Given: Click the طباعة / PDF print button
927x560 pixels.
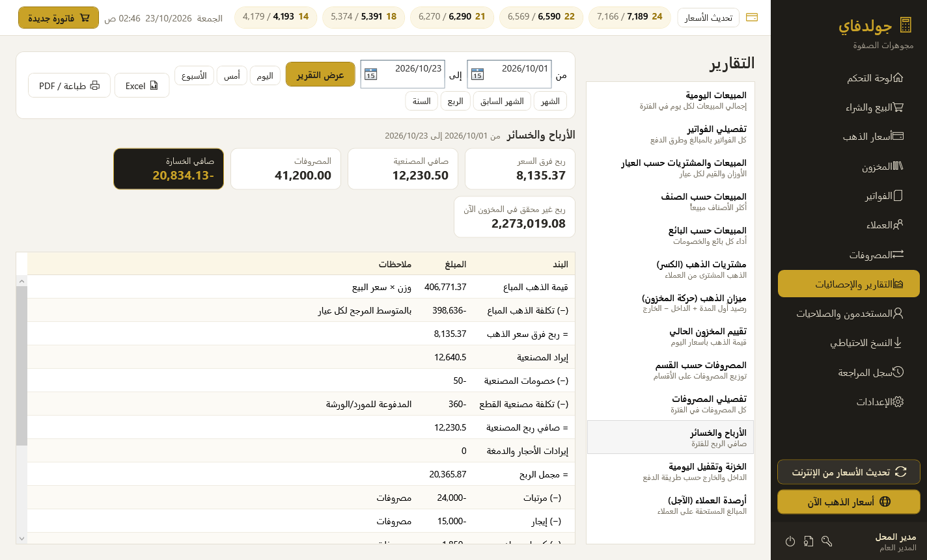Looking at the screenshot, I should [x=69, y=85].
